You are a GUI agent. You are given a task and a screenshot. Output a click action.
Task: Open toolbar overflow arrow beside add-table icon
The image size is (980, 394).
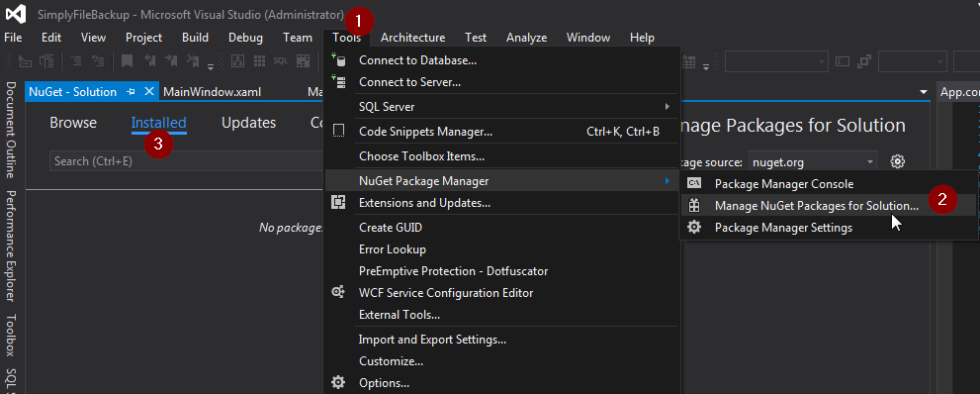[x=706, y=66]
